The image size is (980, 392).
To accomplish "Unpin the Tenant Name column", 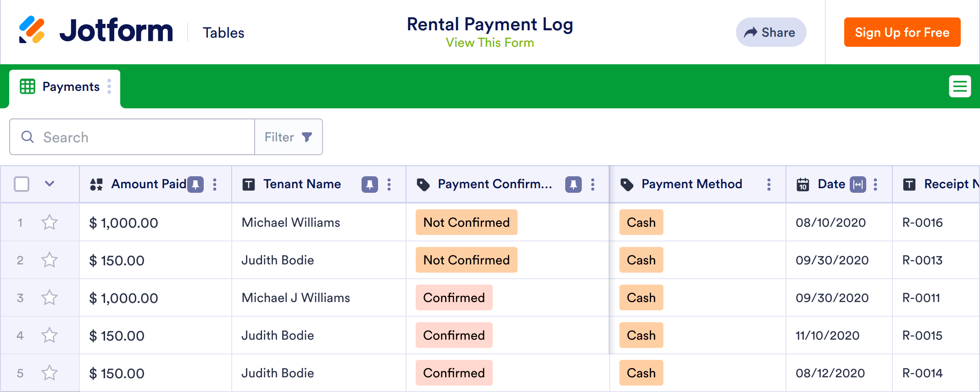I will click(369, 185).
